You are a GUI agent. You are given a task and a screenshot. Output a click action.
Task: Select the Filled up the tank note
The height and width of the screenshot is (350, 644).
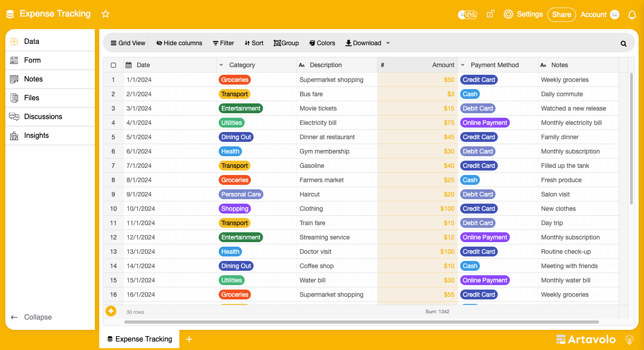click(x=578, y=166)
